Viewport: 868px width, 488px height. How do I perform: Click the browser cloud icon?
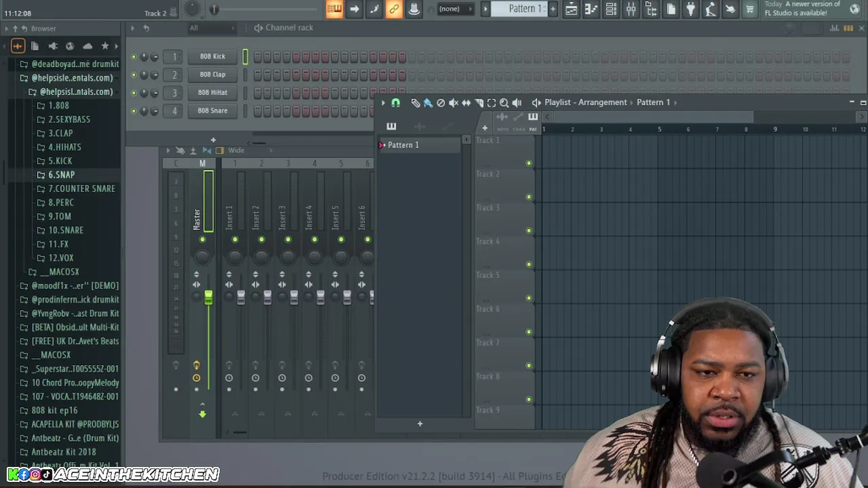coord(87,45)
